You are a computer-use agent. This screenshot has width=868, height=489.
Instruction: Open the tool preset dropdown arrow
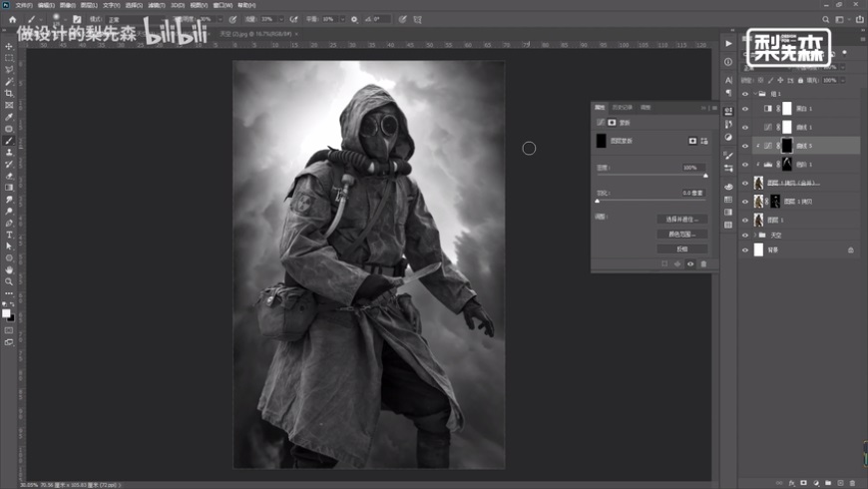point(41,19)
